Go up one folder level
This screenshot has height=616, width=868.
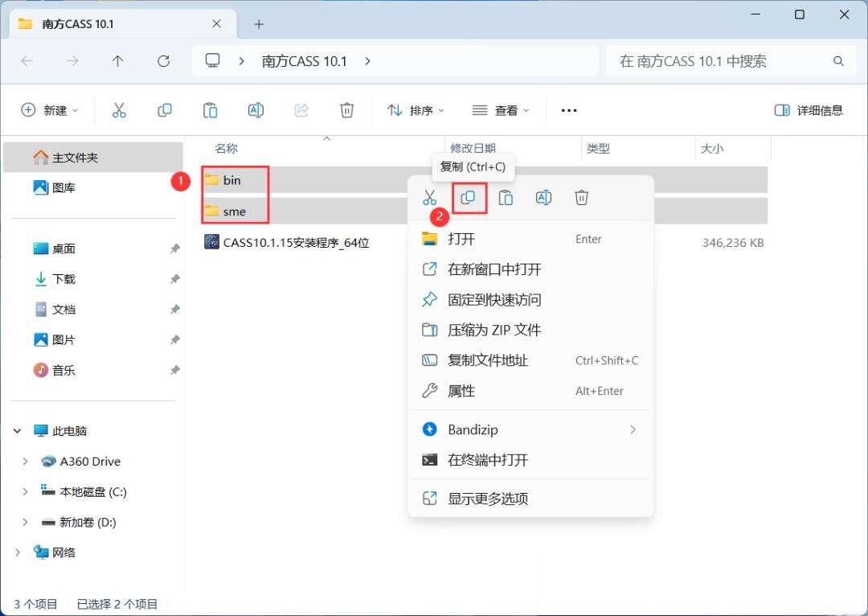[x=117, y=61]
